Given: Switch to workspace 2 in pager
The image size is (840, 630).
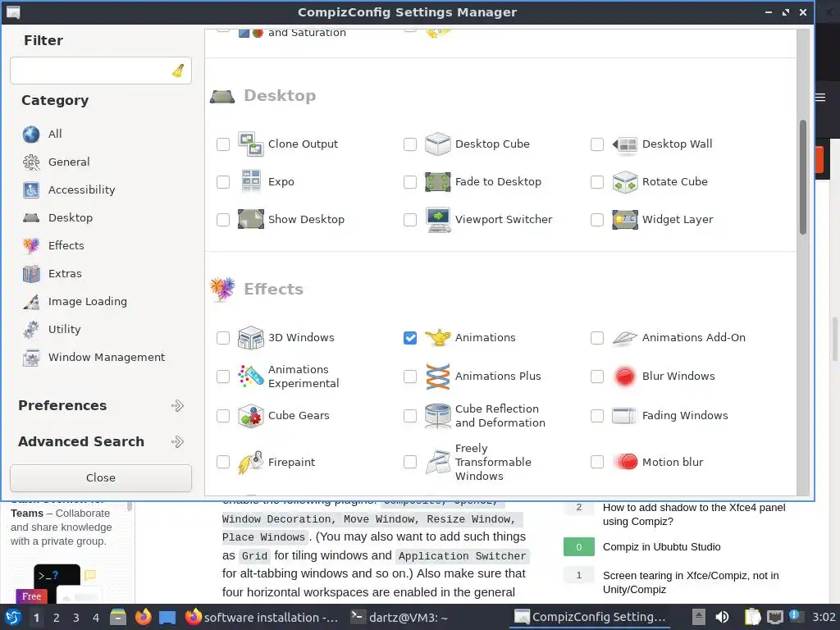Looking at the screenshot, I should click(57, 617).
